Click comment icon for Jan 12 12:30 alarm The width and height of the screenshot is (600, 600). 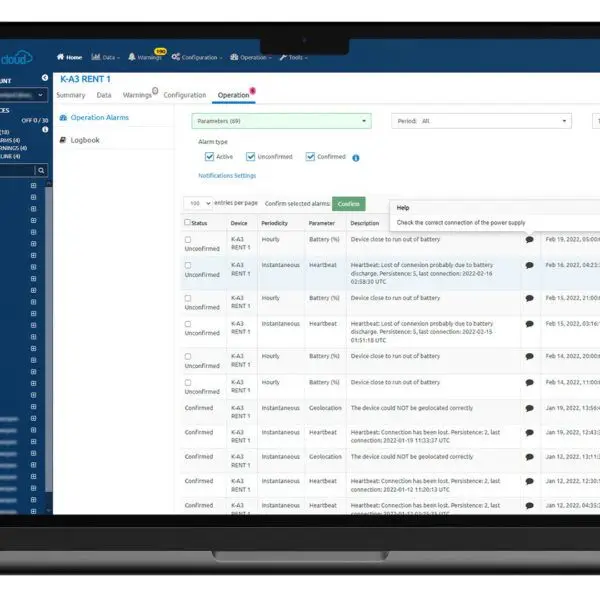530,481
